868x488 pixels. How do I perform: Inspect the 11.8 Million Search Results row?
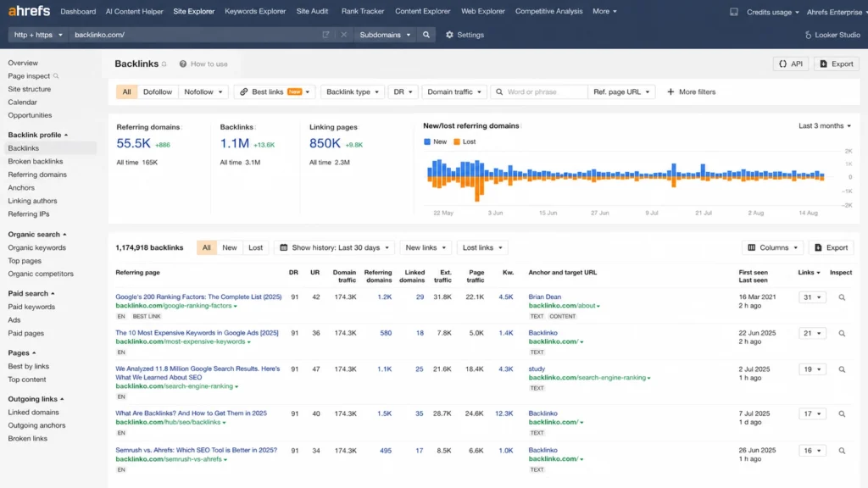[842, 369]
